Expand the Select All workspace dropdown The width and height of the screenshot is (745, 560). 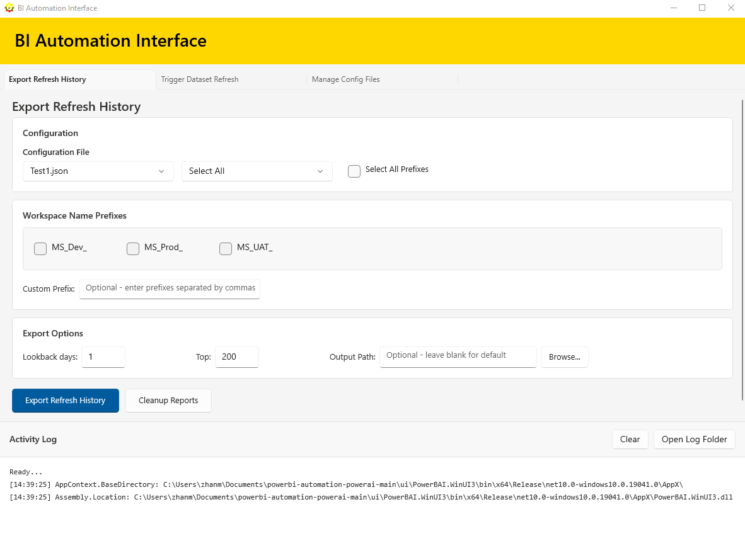pos(257,171)
